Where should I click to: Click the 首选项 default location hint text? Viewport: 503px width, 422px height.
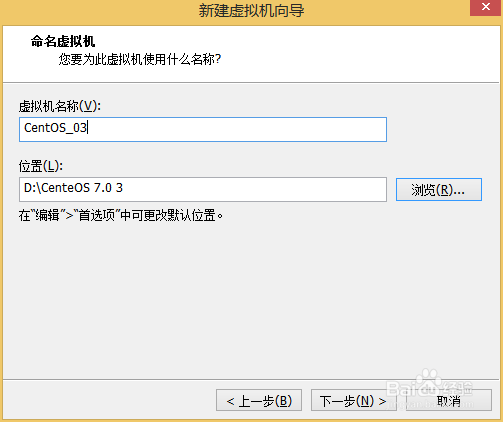[121, 216]
